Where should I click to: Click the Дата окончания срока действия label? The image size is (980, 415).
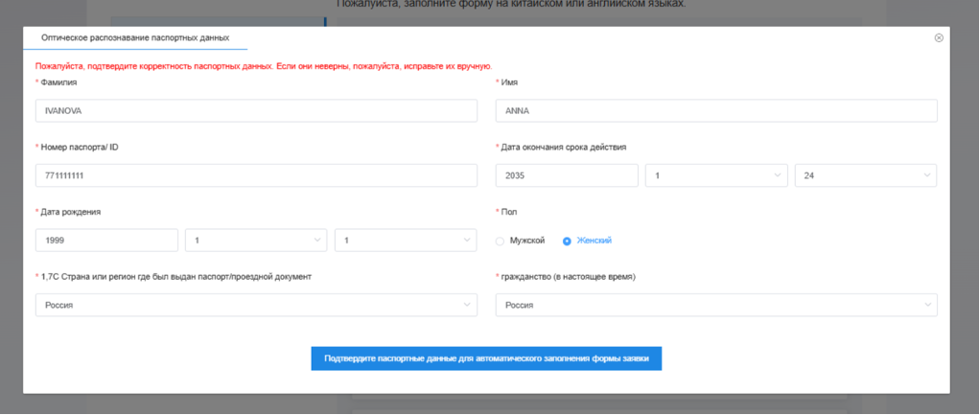tap(564, 148)
